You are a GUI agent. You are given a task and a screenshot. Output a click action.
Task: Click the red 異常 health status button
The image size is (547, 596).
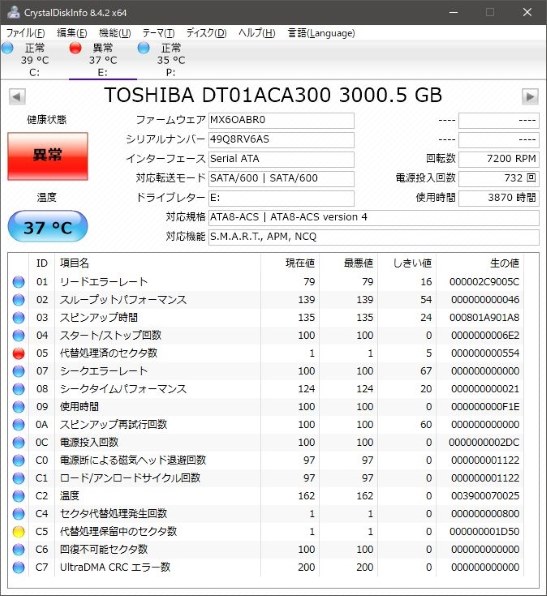pyautogui.click(x=48, y=156)
